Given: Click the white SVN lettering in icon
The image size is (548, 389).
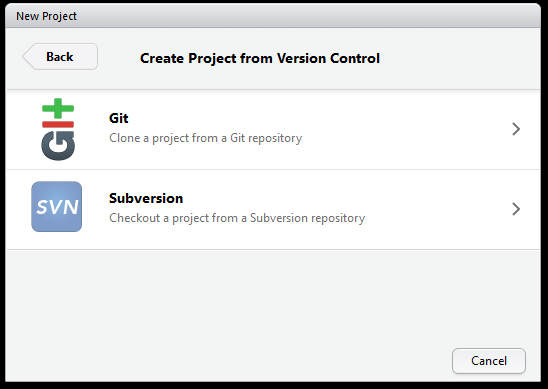Looking at the screenshot, I should tap(57, 207).
